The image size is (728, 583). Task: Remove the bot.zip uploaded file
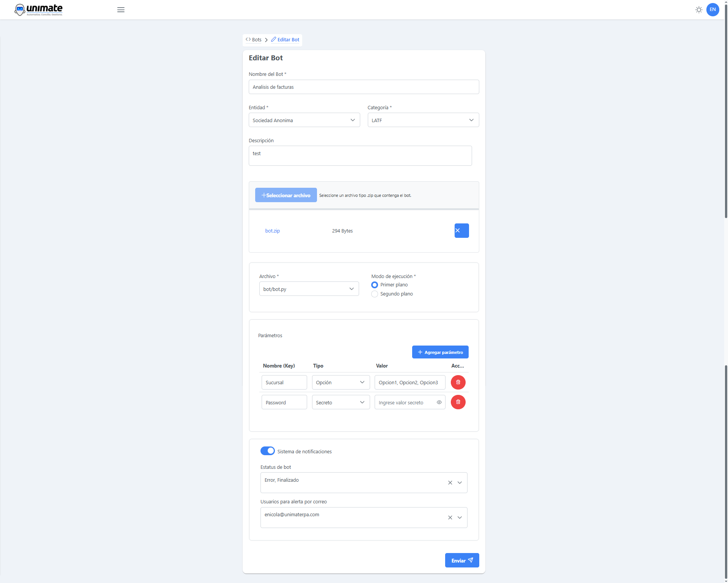click(461, 231)
